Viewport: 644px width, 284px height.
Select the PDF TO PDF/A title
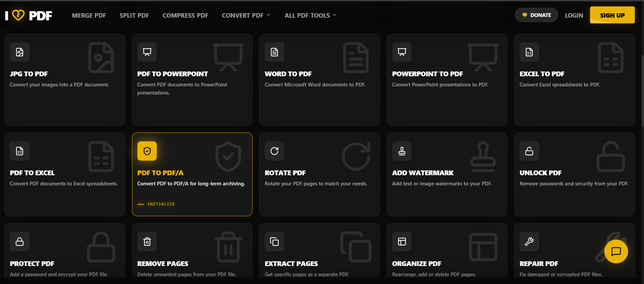(x=160, y=173)
